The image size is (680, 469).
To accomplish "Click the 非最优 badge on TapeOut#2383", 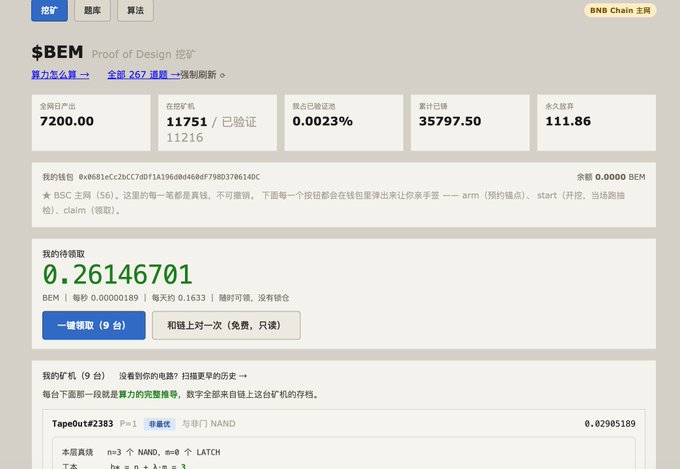I will tap(160, 424).
